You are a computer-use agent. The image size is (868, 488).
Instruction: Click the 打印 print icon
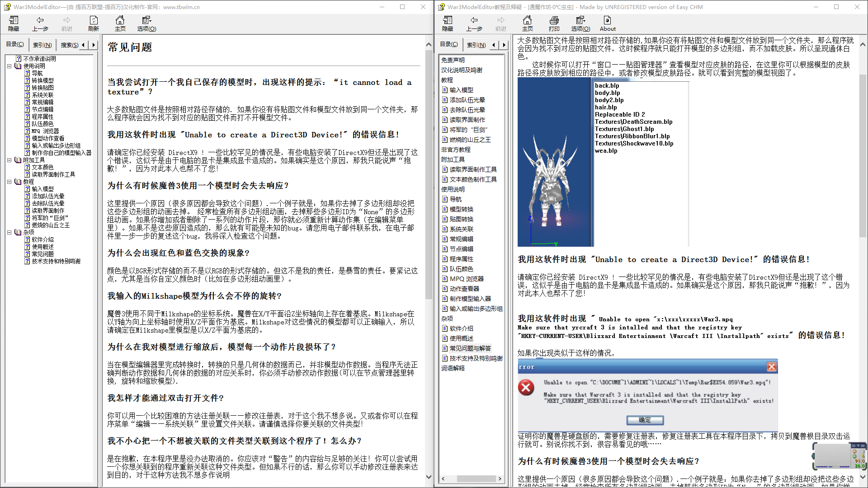(554, 23)
